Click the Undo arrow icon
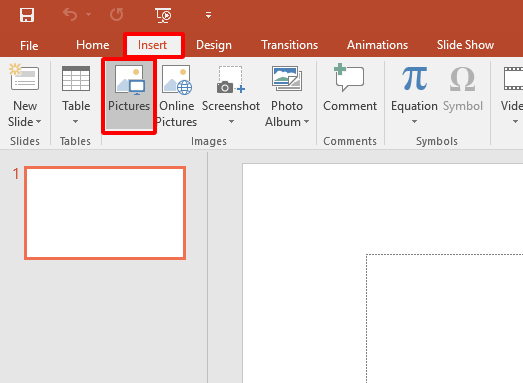The image size is (523, 383). [x=70, y=15]
